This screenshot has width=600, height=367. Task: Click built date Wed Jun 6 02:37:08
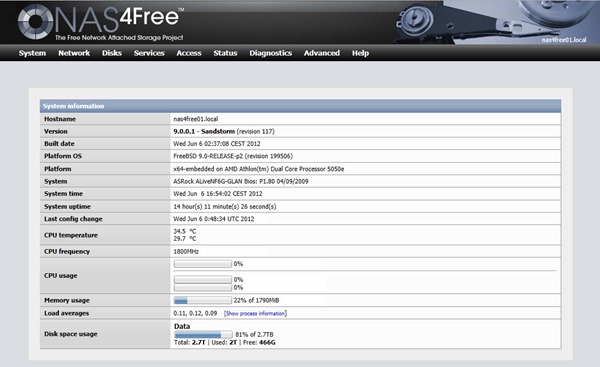(217, 144)
